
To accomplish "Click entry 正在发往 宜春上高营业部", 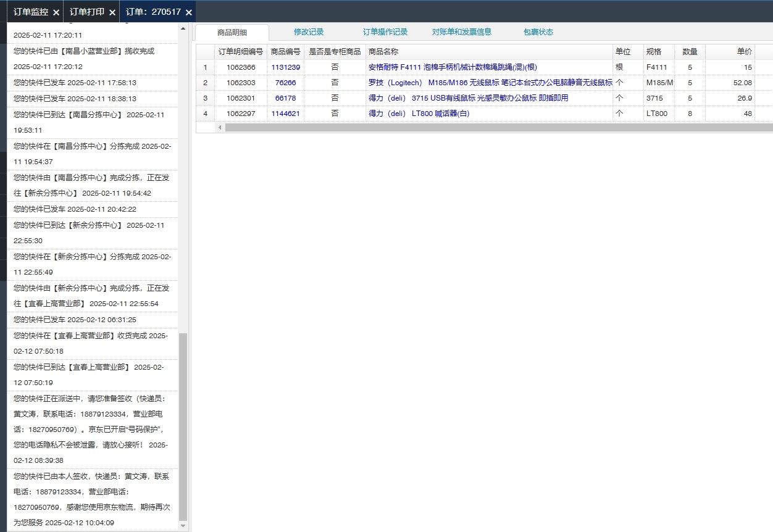I will pyautogui.click(x=93, y=296).
